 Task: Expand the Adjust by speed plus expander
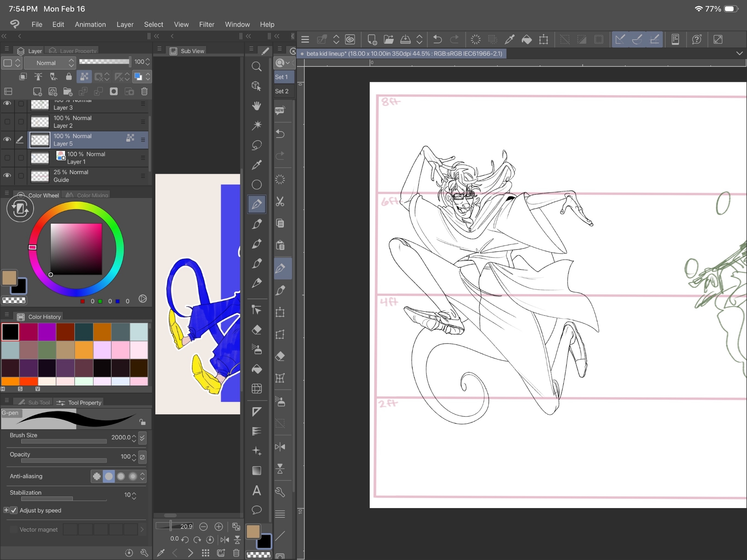(x=6, y=510)
